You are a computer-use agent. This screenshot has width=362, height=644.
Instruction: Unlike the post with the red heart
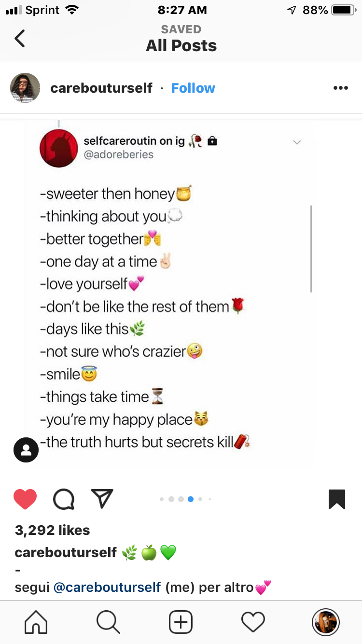[25, 499]
